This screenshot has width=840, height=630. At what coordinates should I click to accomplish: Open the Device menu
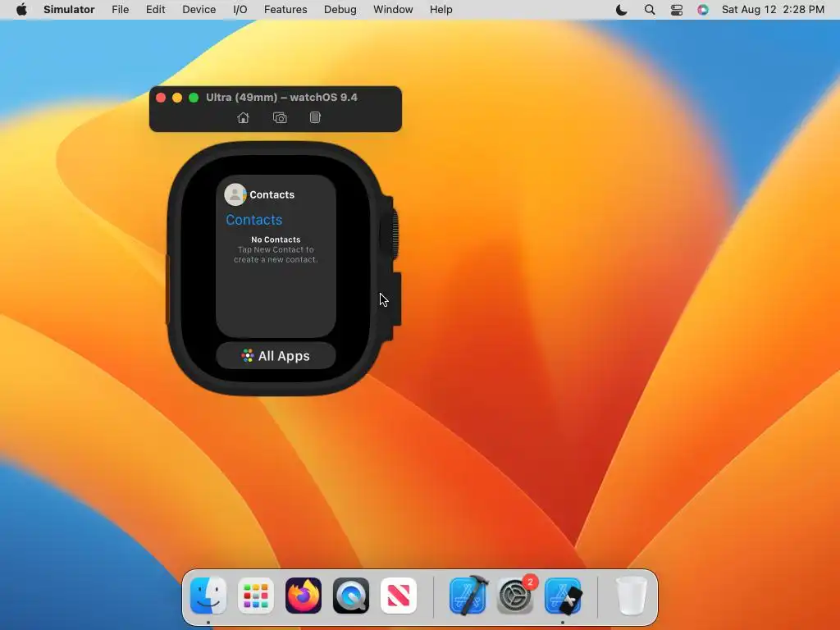pyautogui.click(x=199, y=10)
